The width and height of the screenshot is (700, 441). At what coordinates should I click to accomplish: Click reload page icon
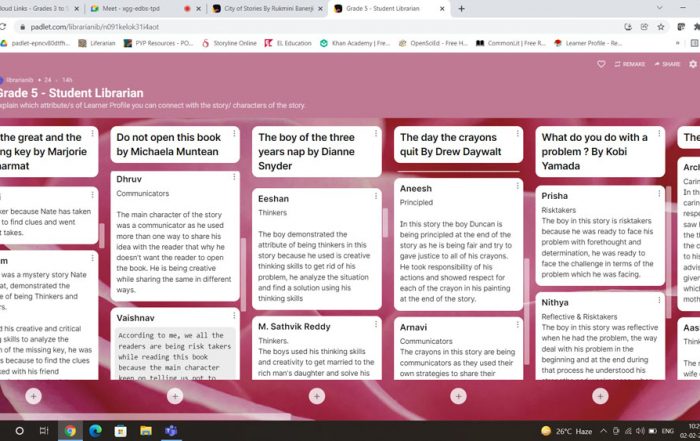3,27
